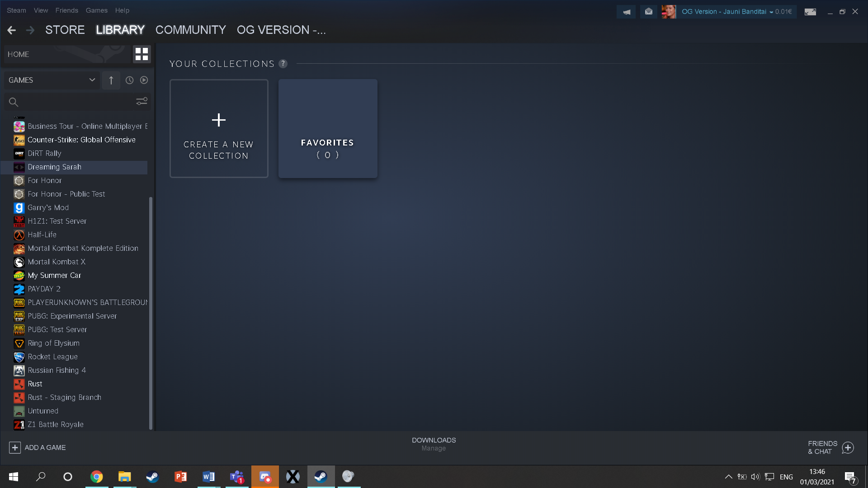Viewport: 868px width, 488px height.
Task: Click the Add a Game plus icon
Action: click(x=15, y=447)
